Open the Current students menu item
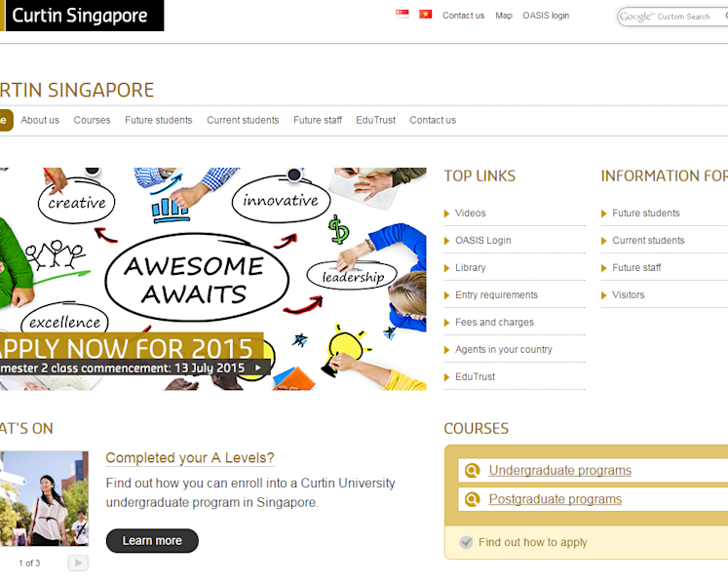Image resolution: width=728 pixels, height=583 pixels. tap(243, 120)
